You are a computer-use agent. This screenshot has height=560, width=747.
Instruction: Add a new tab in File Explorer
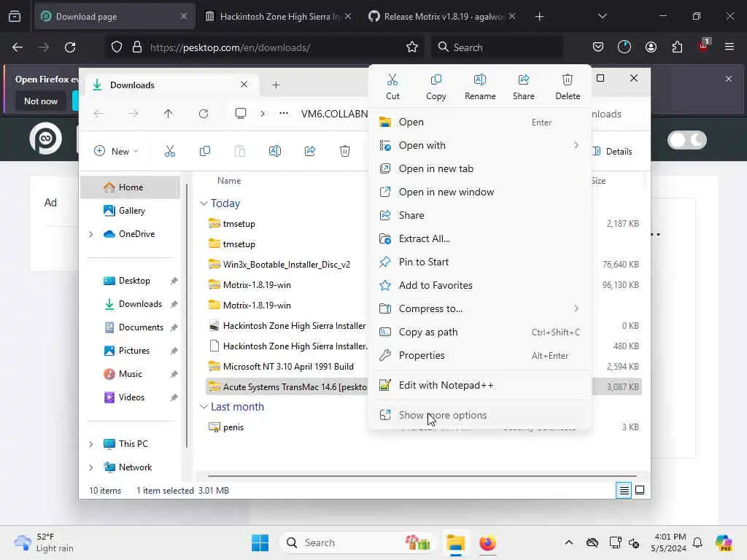[276, 85]
